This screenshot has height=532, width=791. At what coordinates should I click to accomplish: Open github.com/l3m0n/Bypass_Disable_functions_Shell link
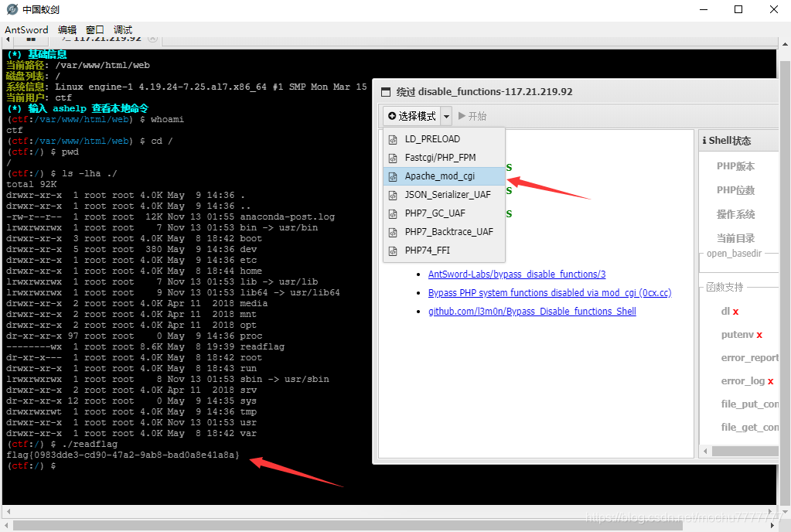[532, 312]
